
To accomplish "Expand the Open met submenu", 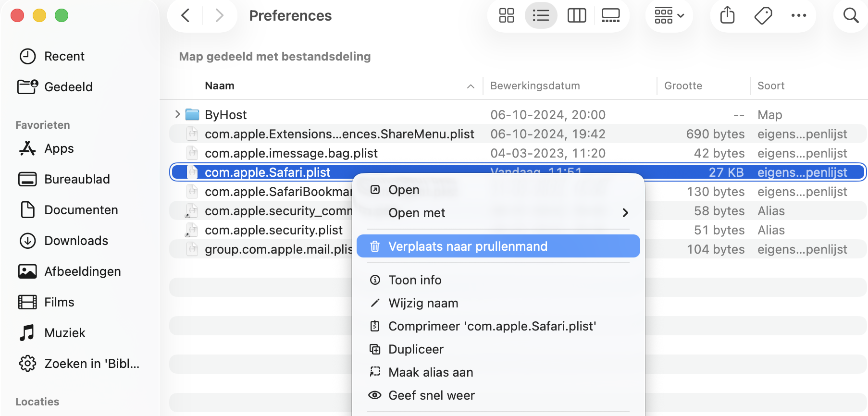I will click(x=498, y=213).
